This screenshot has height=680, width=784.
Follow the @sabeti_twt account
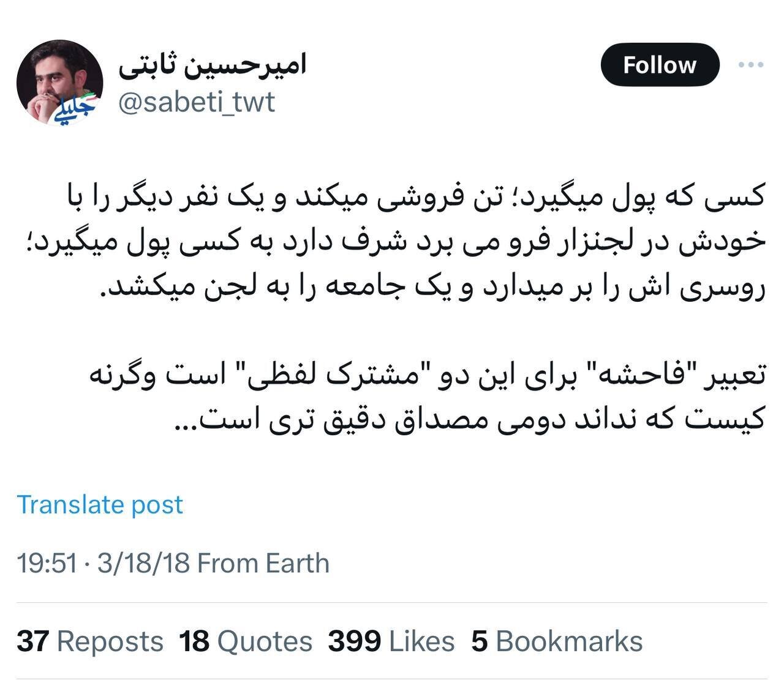659,64
